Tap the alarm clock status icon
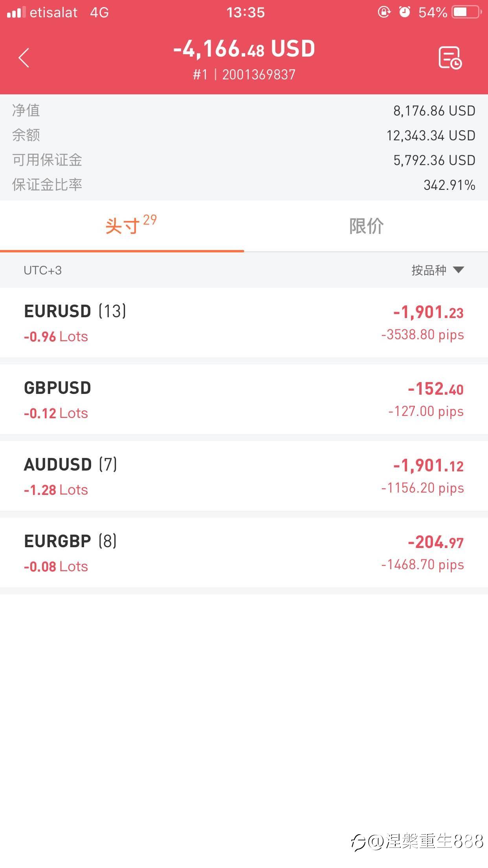This screenshot has height=868, width=488. [x=404, y=13]
